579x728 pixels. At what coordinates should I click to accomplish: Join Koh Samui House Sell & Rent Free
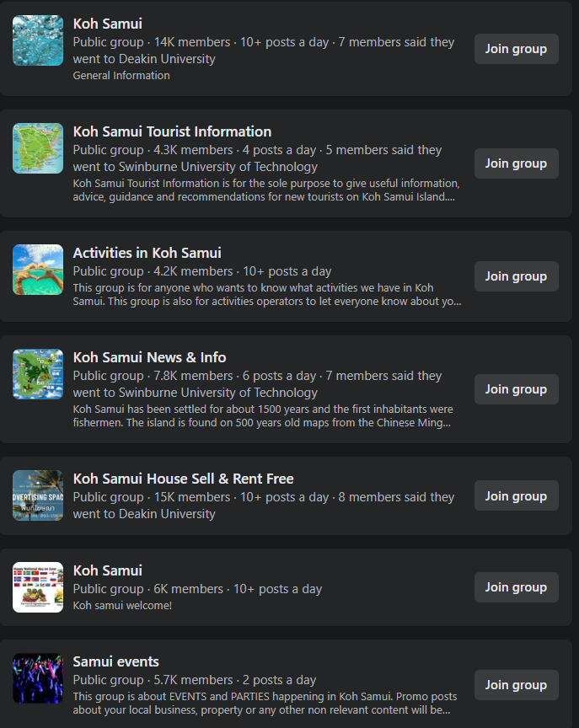(517, 495)
